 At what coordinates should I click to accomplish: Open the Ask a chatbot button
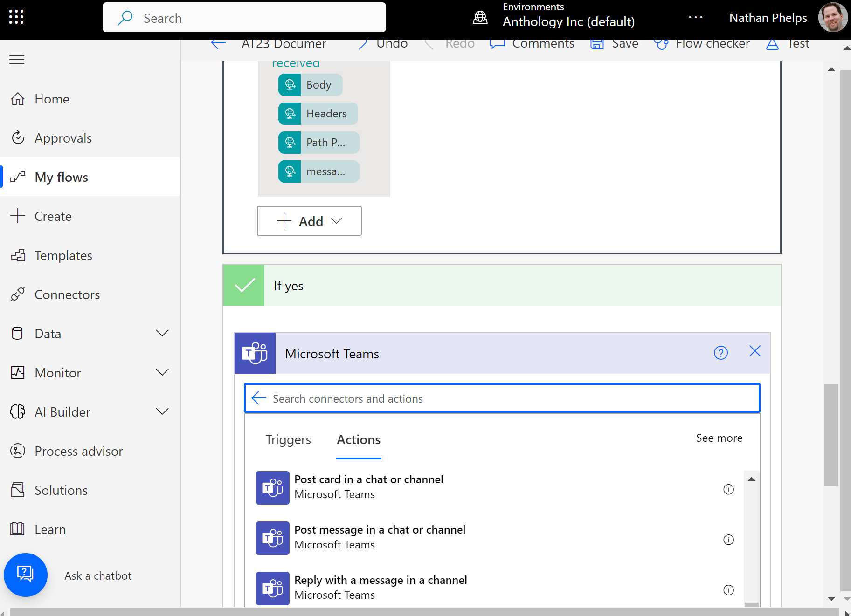pyautogui.click(x=26, y=575)
